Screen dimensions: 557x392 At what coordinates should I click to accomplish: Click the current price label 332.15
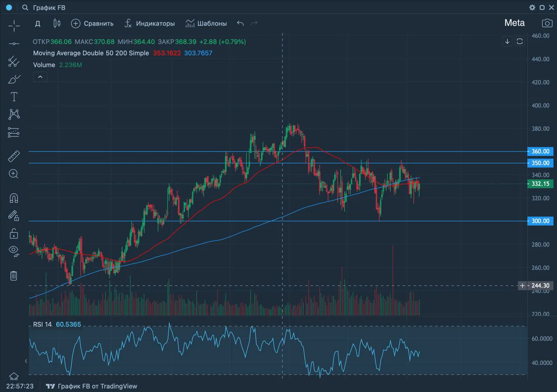(x=540, y=184)
